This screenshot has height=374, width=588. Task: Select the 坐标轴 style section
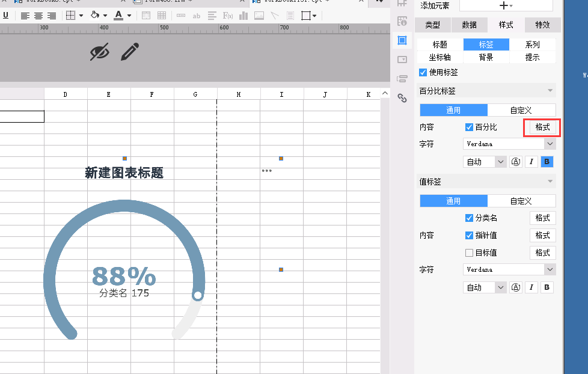click(440, 57)
